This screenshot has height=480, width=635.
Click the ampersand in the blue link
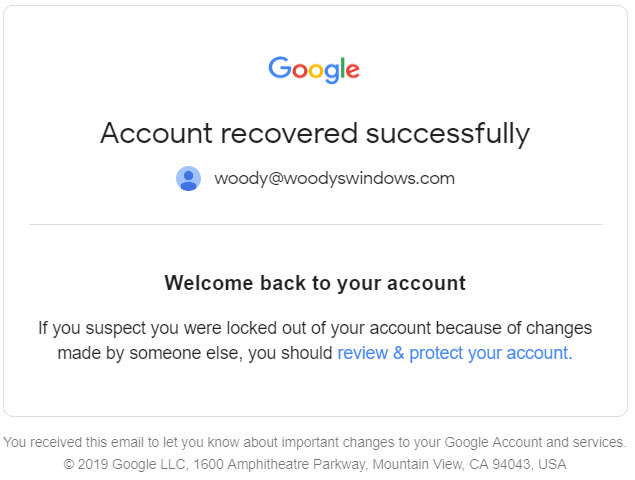coord(398,352)
